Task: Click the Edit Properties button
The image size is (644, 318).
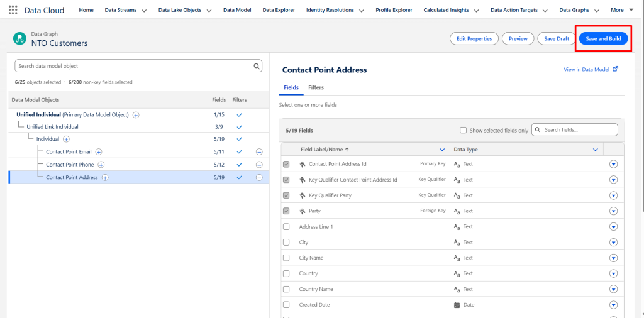Action: 474,38
